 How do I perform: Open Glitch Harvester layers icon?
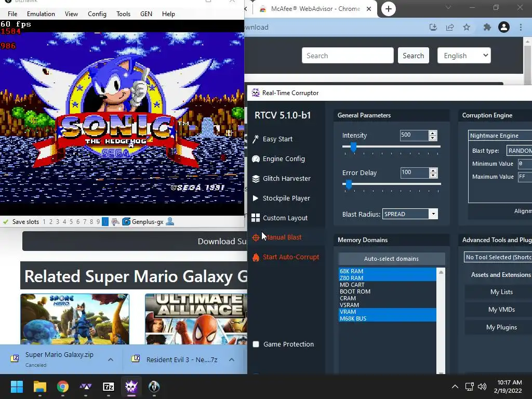coord(256,179)
